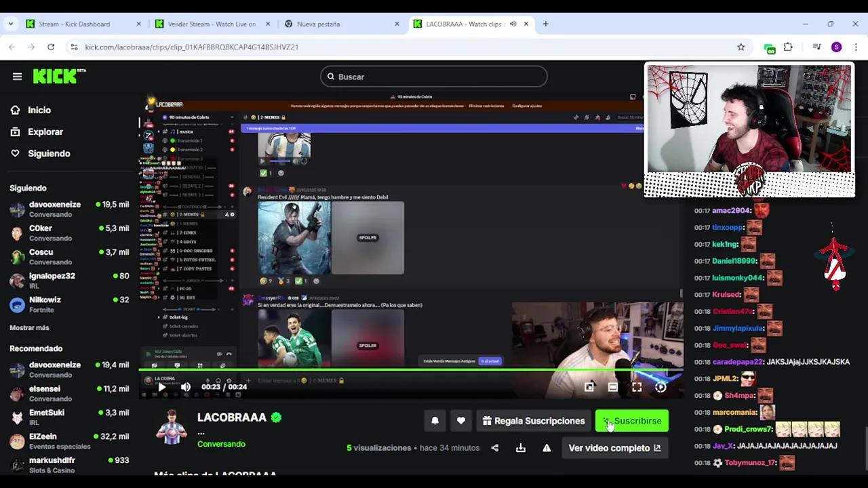Focus the Buscar search field

[x=434, y=77]
